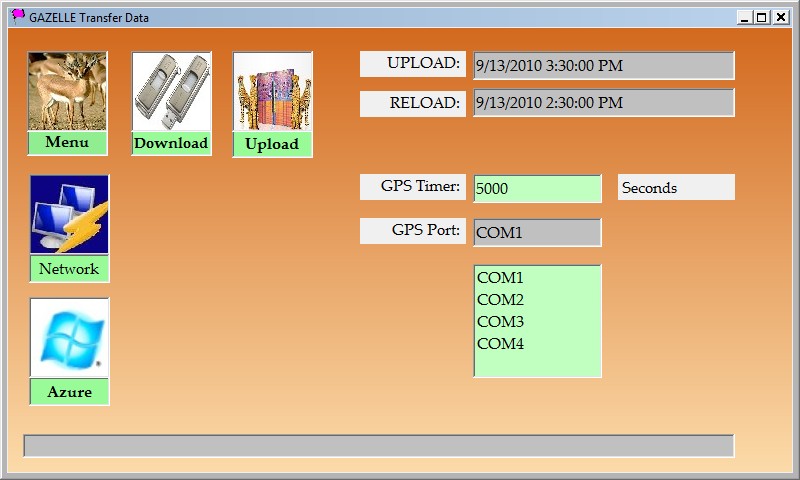Click the GPS Timer value field 5000
Viewport: 800px width, 480px height.
point(537,189)
